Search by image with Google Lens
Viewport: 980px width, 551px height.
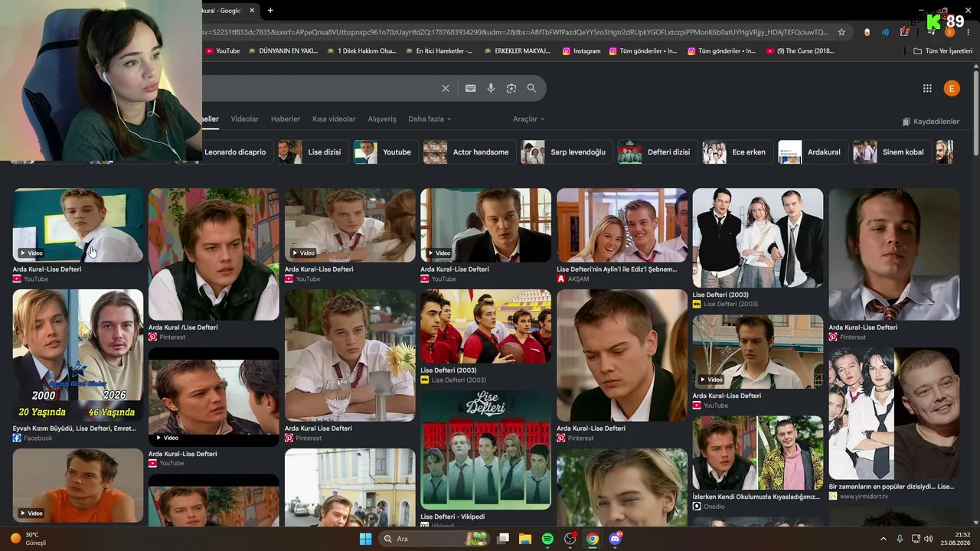[511, 88]
